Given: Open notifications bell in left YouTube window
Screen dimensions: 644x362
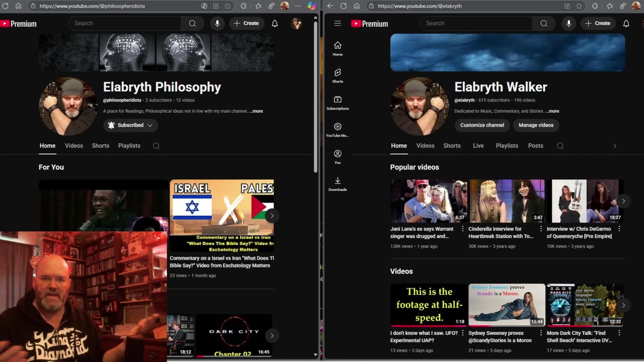Looking at the screenshot, I should [275, 23].
